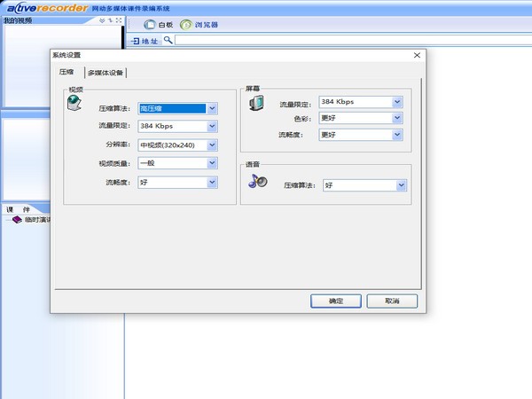Viewport: 532px width, 399px height.
Task: Click the address input field
Action: [346, 41]
